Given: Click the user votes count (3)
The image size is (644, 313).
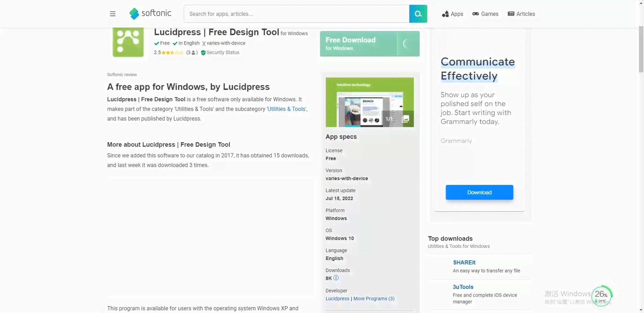Looking at the screenshot, I should pos(192,53).
